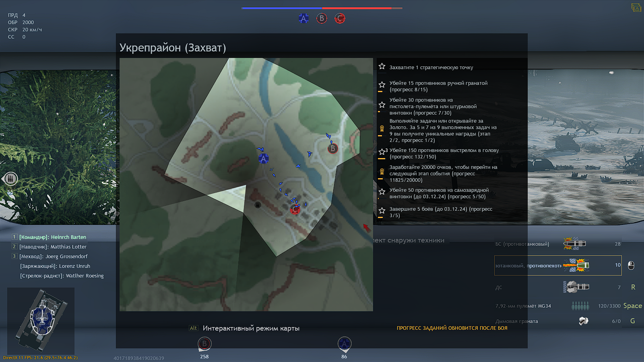This screenshot has height=362, width=644.
Task: Click the 'СКР 20 км/ч' speed readout
Action: coord(25,29)
